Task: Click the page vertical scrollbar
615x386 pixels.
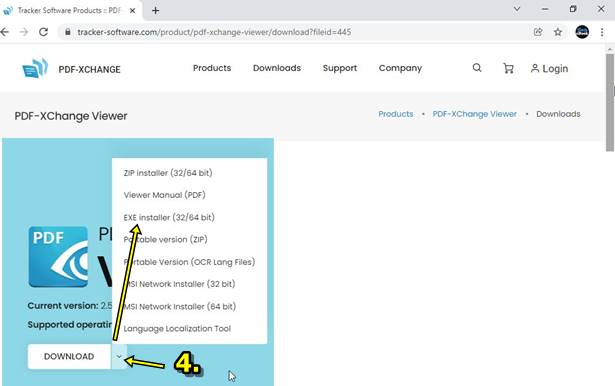Action: (x=610, y=102)
